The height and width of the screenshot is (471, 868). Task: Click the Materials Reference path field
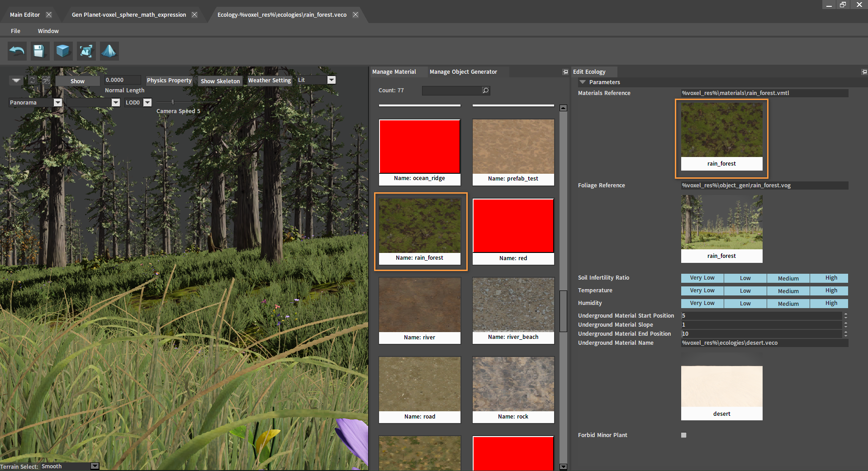click(x=764, y=93)
